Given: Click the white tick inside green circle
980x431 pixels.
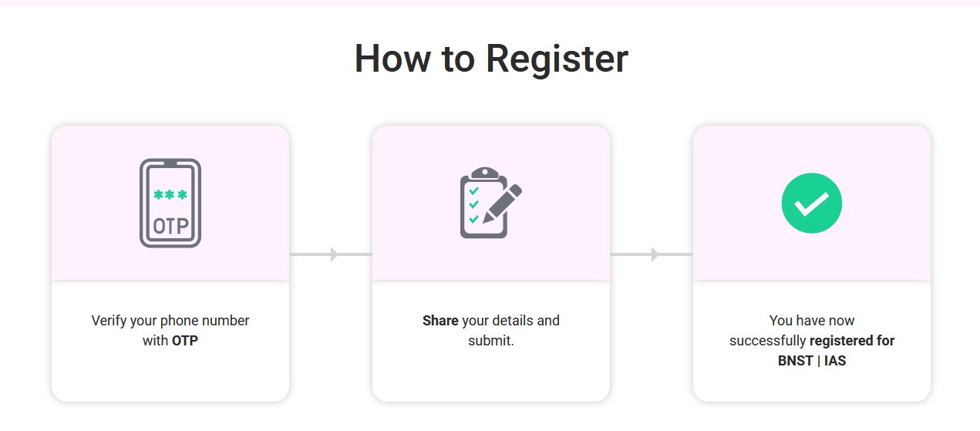Looking at the screenshot, I should coord(811,204).
